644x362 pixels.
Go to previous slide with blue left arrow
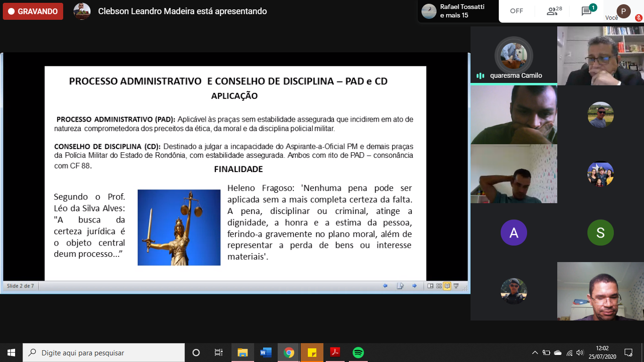pyautogui.click(x=385, y=286)
